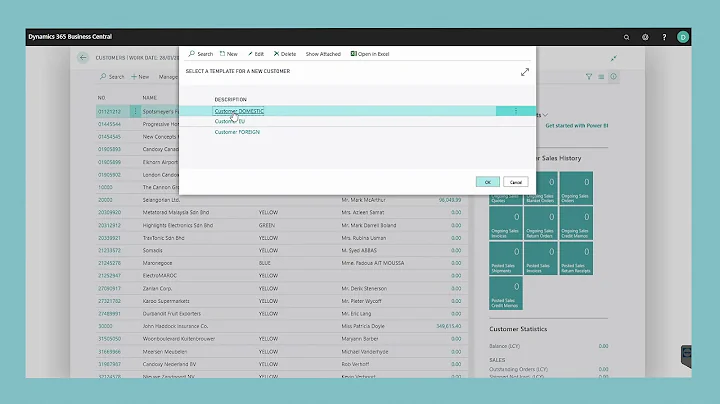
Task: Click the Dynamics 365 Business Central title
Action: [x=70, y=37]
